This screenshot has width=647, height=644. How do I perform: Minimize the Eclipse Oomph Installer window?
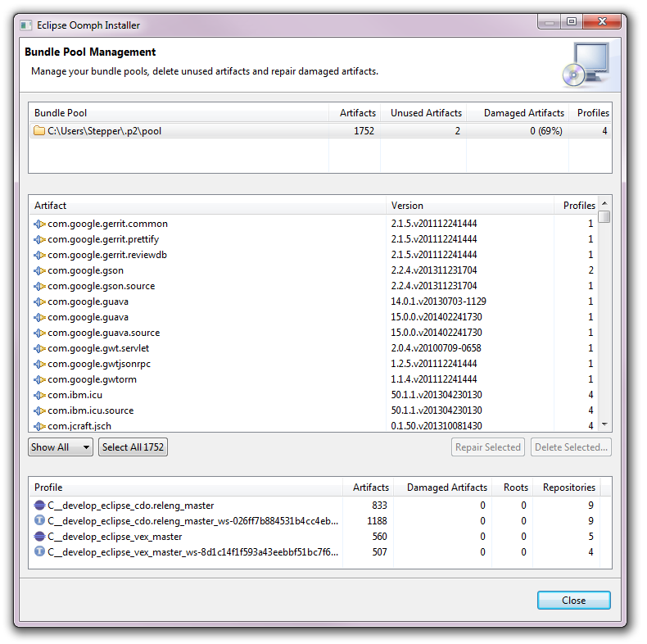550,22
